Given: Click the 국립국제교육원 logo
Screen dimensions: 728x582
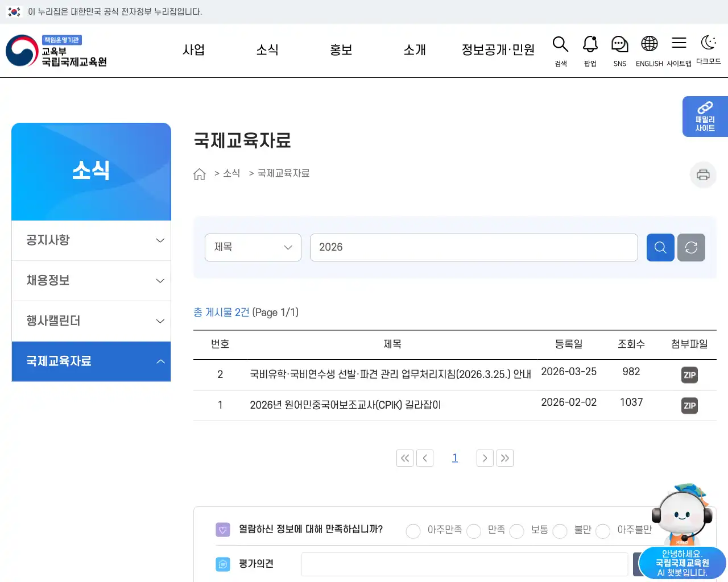Looking at the screenshot, I should (56, 51).
